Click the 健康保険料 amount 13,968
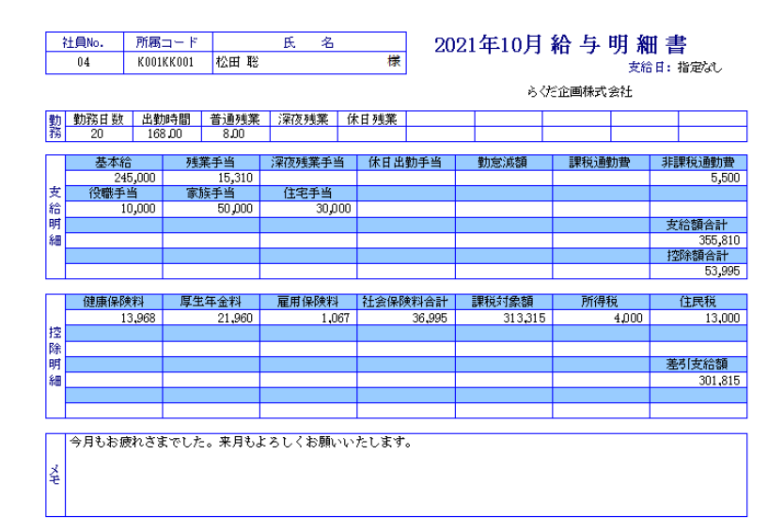768x532 pixels. (x=138, y=319)
